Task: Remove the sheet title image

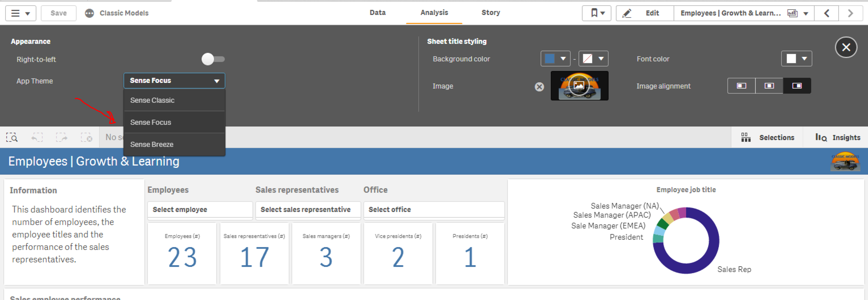Action: point(539,87)
